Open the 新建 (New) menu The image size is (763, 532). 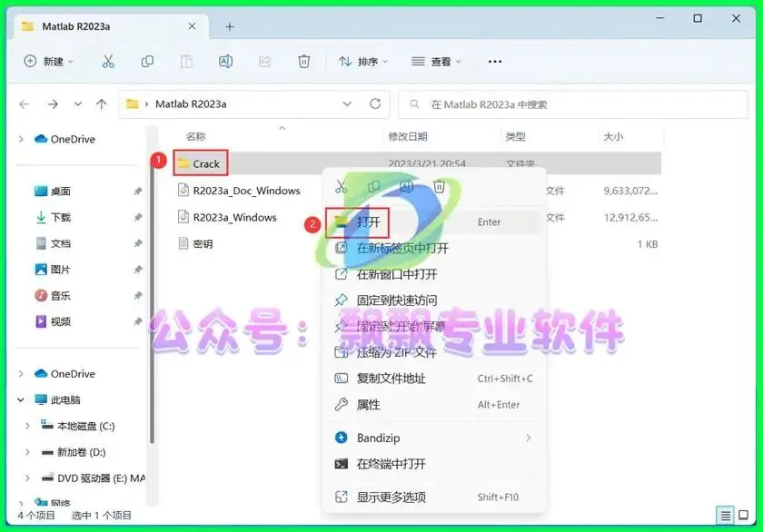point(48,61)
